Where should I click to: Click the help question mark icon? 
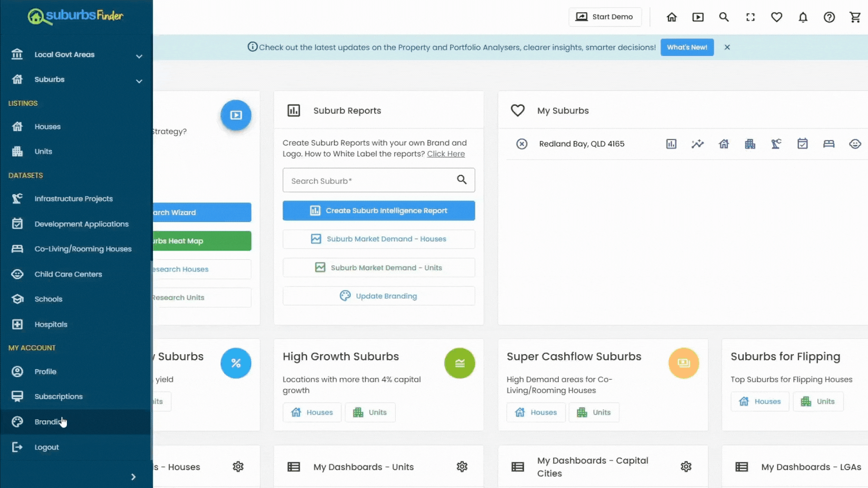tap(829, 17)
